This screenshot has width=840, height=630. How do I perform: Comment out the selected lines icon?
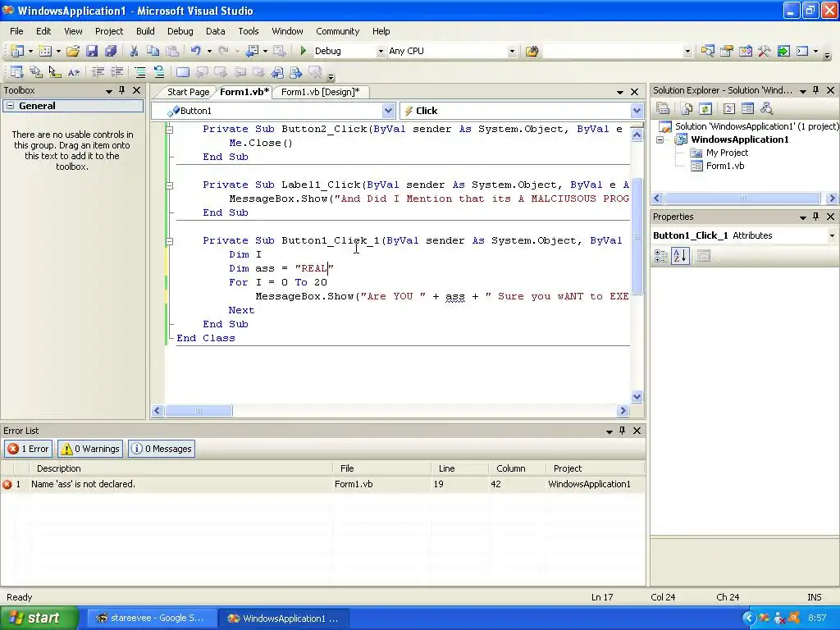139,72
